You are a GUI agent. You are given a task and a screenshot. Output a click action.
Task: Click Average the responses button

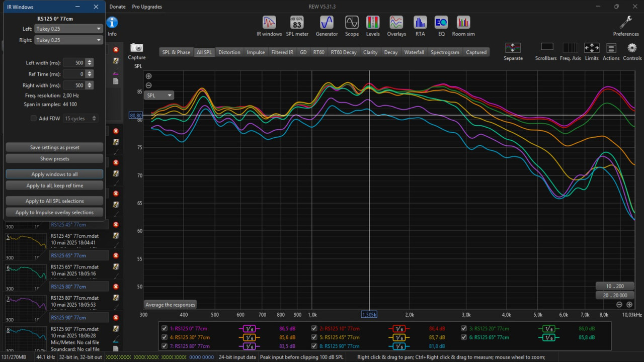(x=170, y=305)
